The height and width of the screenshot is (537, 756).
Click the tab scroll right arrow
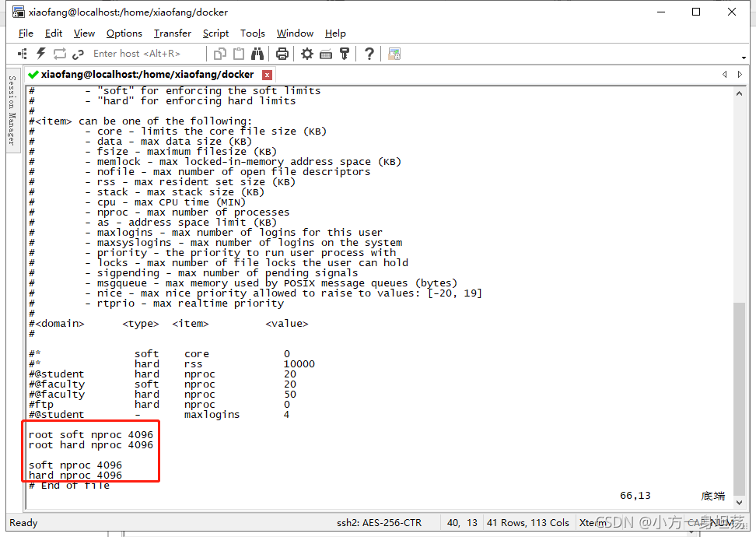[740, 74]
